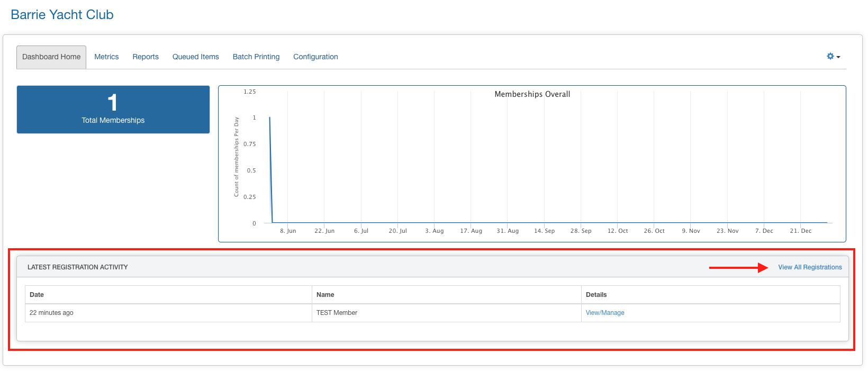Open the Configuration tab

[x=315, y=57]
